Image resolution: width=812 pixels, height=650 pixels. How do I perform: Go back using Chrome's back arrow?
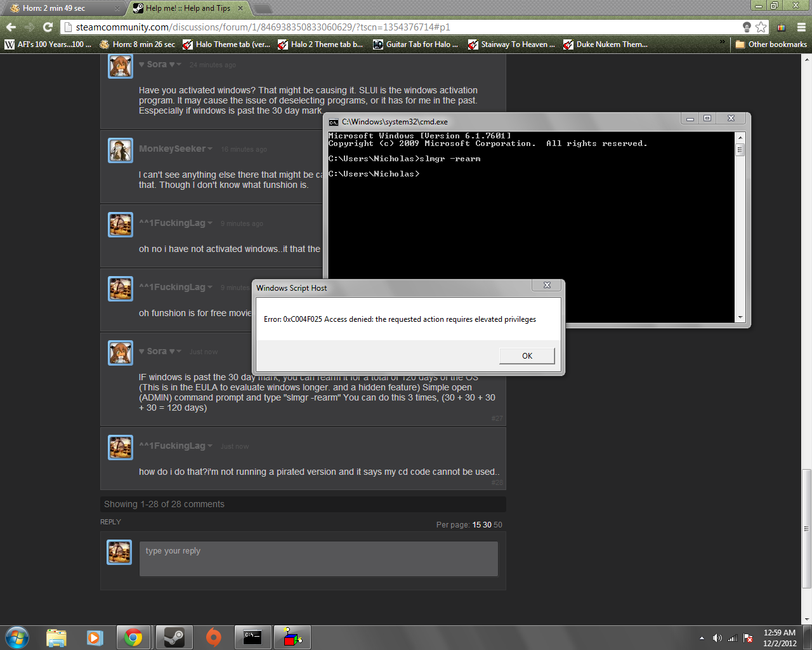click(11, 27)
